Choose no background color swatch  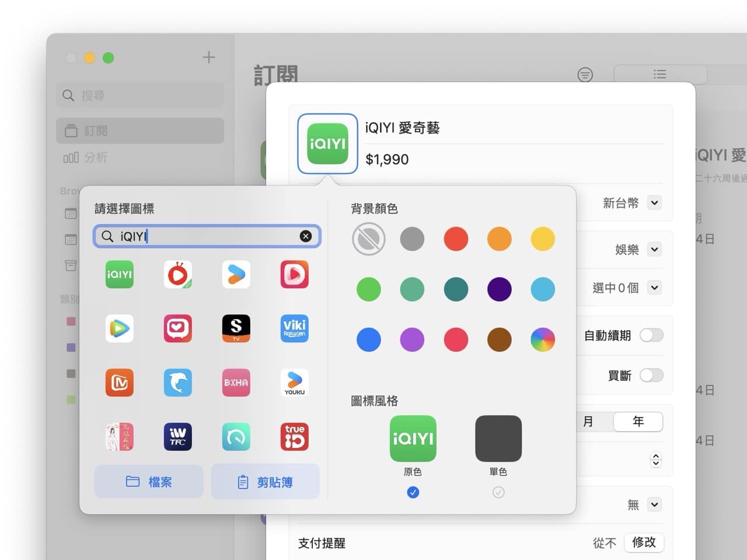[369, 239]
